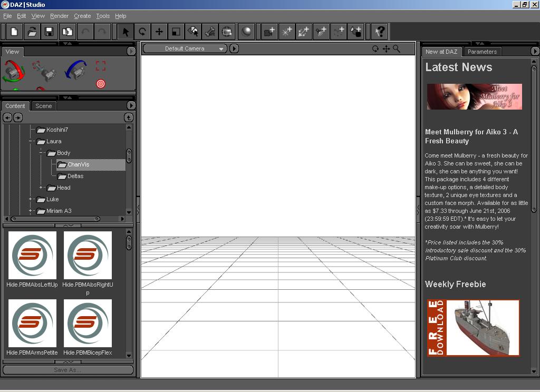Open the File menu

coord(7,16)
